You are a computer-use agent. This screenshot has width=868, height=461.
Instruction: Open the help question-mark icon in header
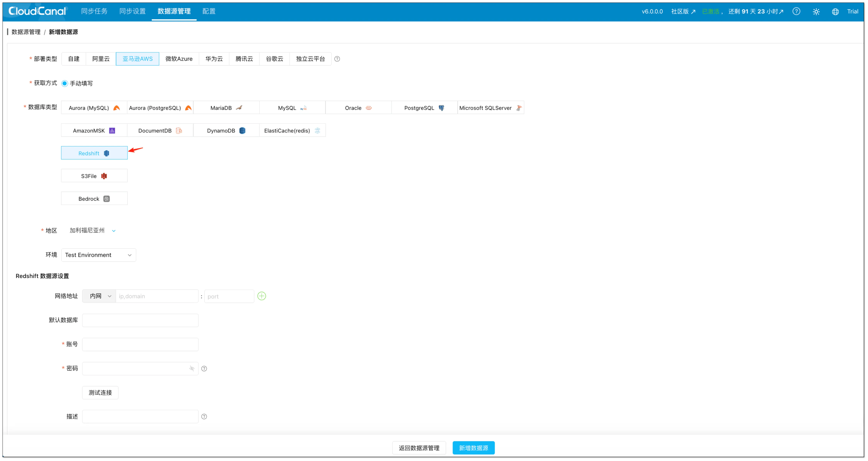coord(796,11)
